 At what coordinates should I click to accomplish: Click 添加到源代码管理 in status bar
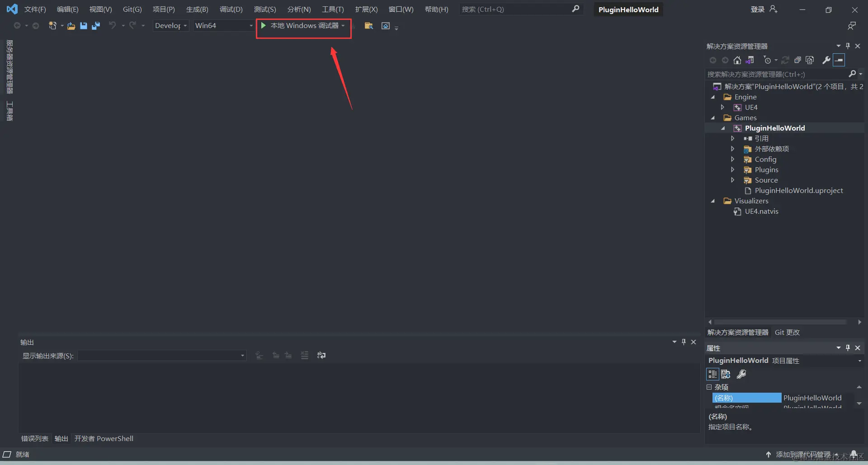tap(803, 454)
